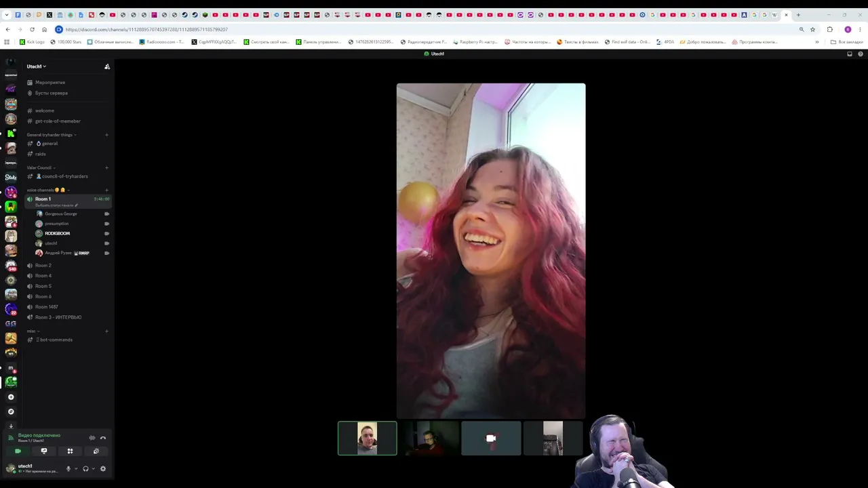Open the Utech1 server dropdown menu
The width and height of the screenshot is (868, 488).
[x=37, y=66]
